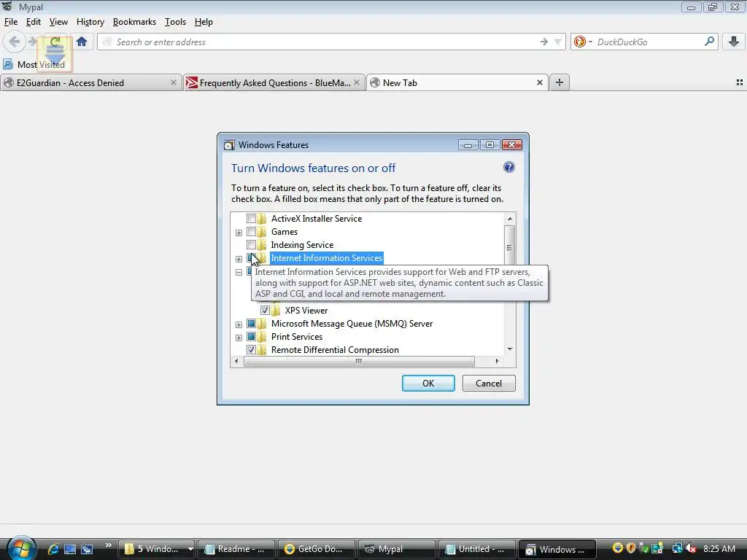Open the File menu
The height and width of the screenshot is (560, 747).
[x=10, y=22]
